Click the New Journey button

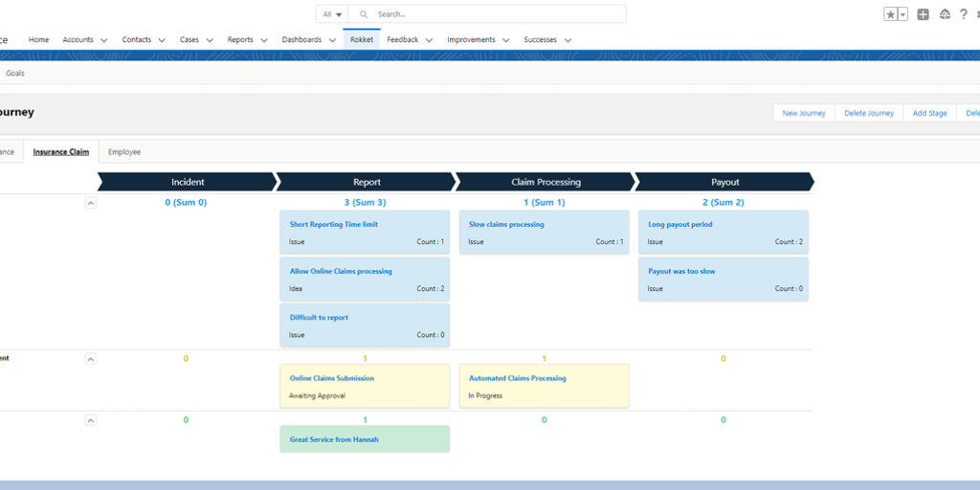pyautogui.click(x=804, y=113)
